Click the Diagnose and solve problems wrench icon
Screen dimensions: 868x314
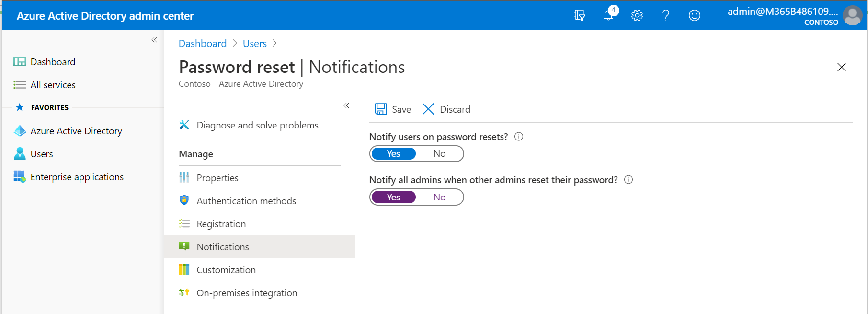(x=184, y=125)
